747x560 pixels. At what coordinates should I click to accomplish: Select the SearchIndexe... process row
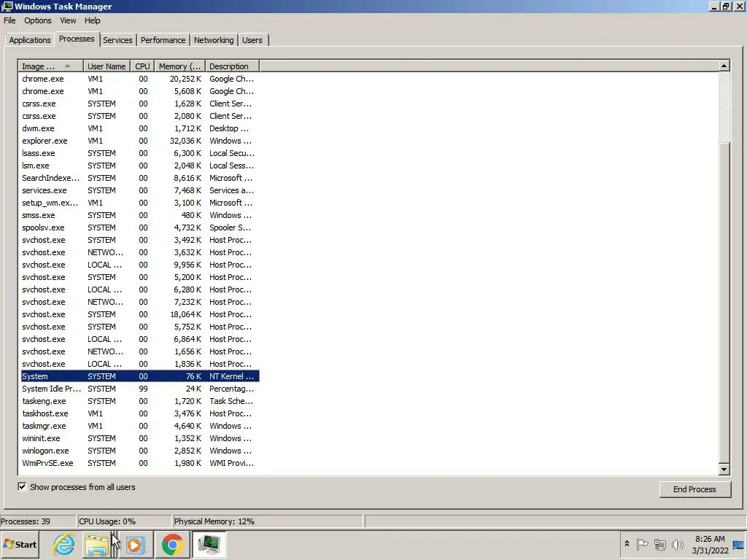click(140, 178)
